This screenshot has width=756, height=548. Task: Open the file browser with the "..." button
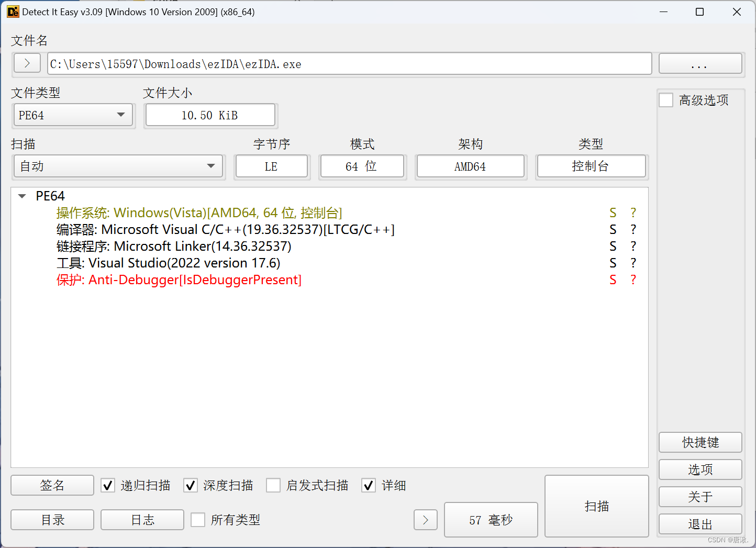coord(700,63)
